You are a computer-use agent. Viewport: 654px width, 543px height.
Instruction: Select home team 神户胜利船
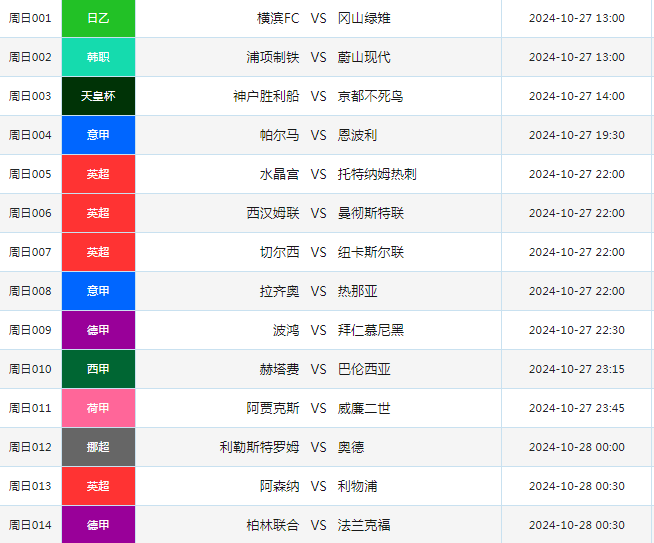(x=266, y=96)
